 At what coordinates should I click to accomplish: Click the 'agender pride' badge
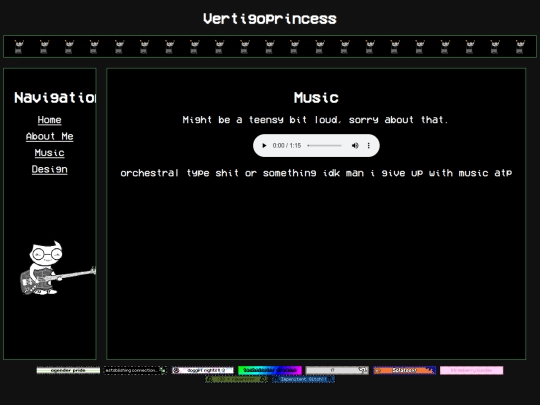68,370
